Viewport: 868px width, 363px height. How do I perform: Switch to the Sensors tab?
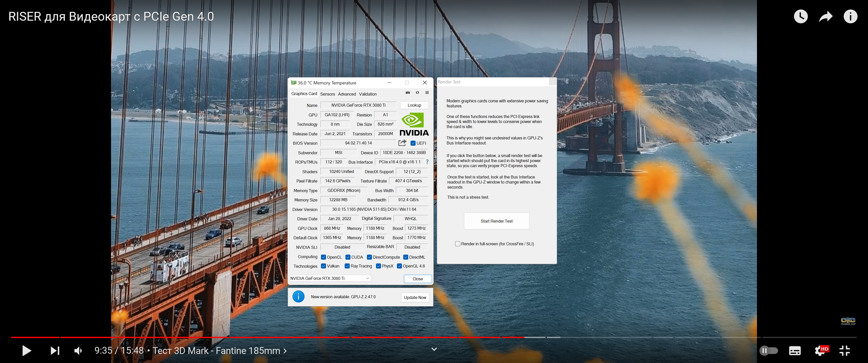(x=327, y=94)
